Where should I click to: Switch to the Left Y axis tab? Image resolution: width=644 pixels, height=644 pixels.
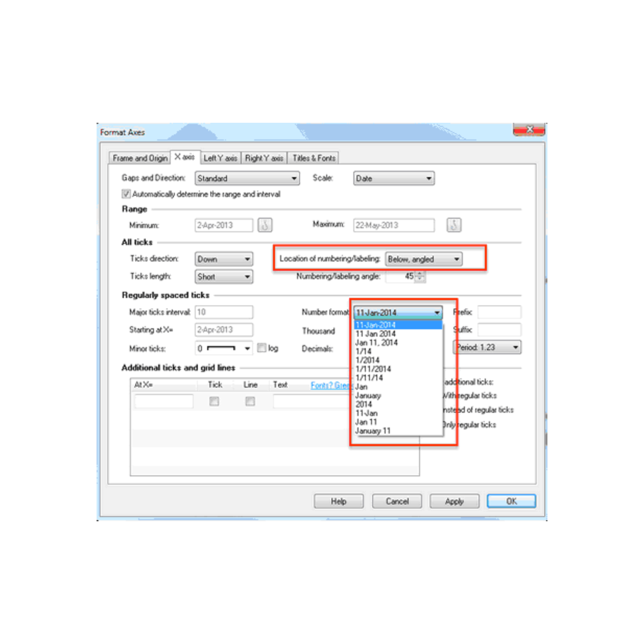[x=220, y=158]
